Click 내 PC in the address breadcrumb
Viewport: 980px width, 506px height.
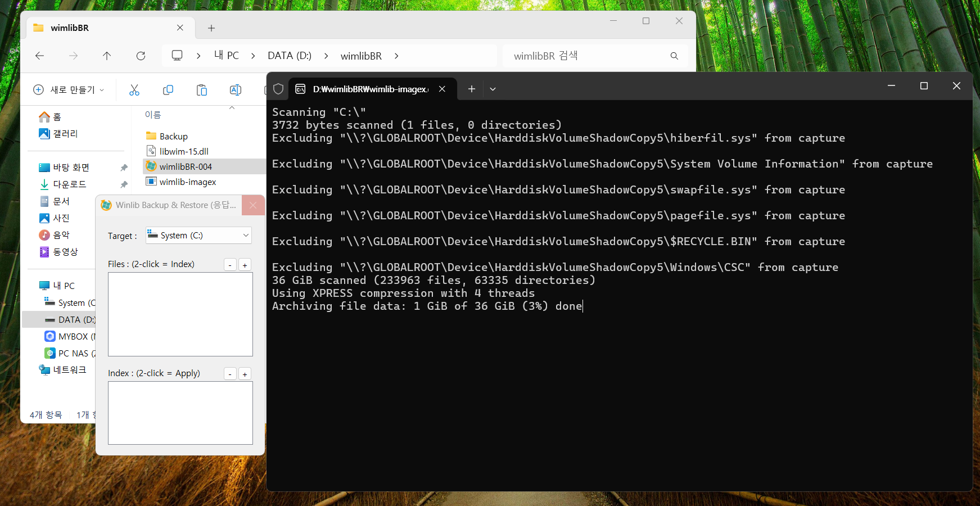click(x=227, y=56)
